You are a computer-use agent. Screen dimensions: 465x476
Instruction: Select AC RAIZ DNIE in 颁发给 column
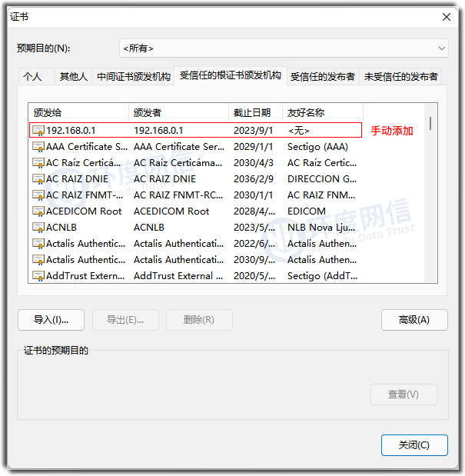tap(77, 179)
